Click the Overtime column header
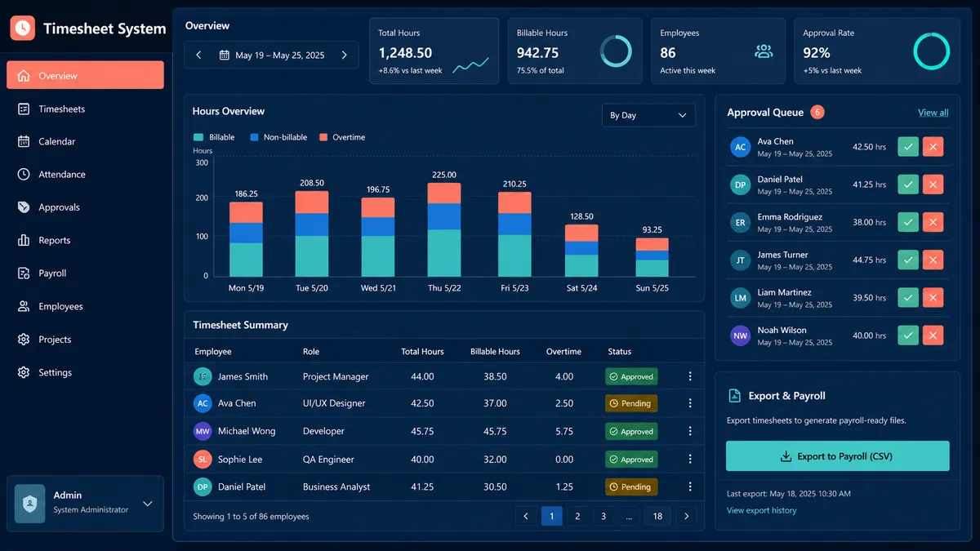 pyautogui.click(x=563, y=351)
